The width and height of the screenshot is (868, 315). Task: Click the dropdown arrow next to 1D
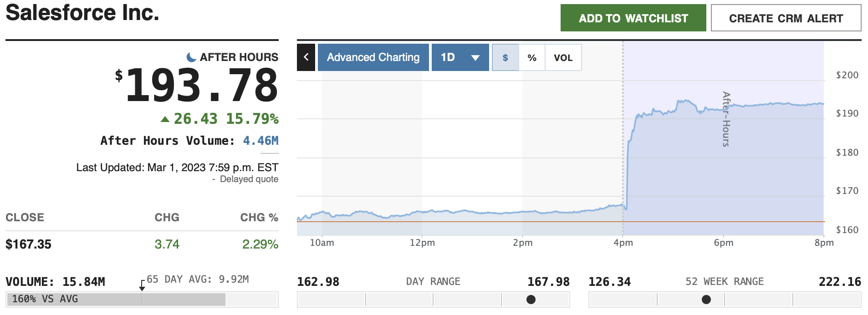475,58
